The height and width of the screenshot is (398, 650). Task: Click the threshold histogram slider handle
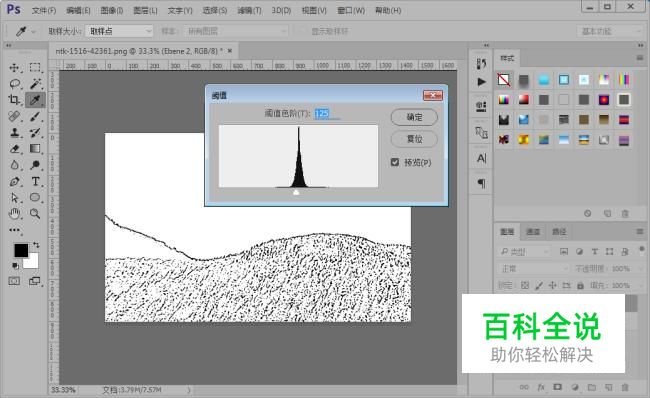coord(296,192)
